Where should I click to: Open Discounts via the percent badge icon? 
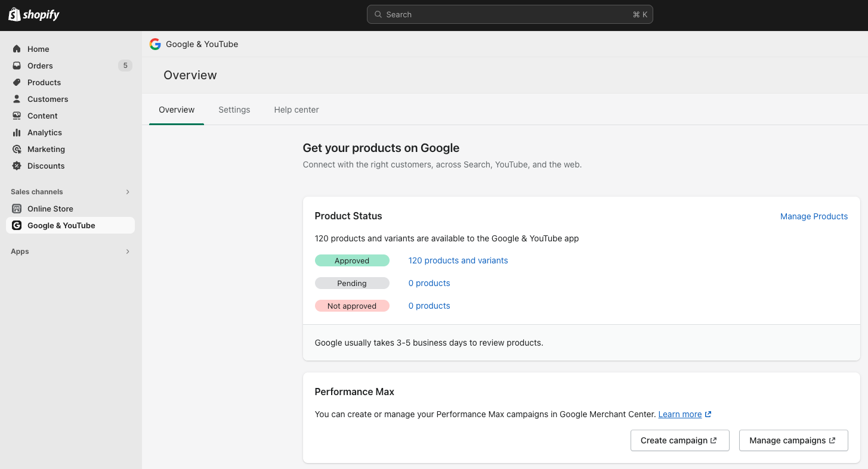[17, 166]
